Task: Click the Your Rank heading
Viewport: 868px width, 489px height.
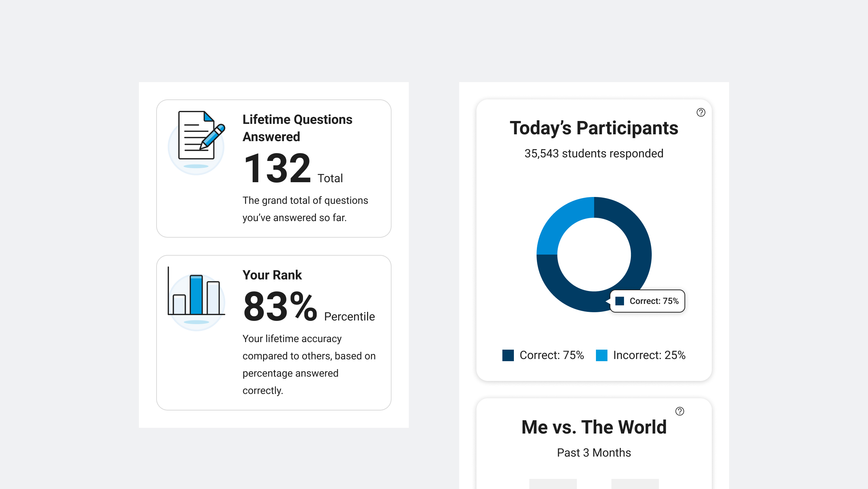Action: (272, 275)
